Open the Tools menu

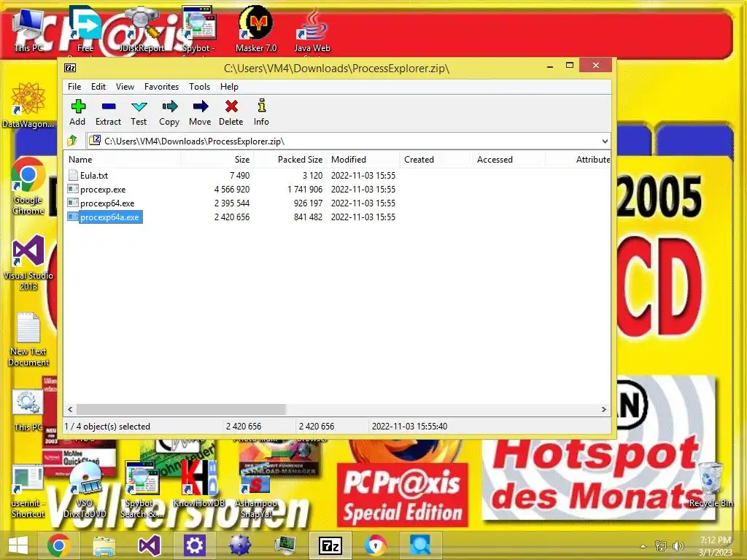pyautogui.click(x=199, y=87)
